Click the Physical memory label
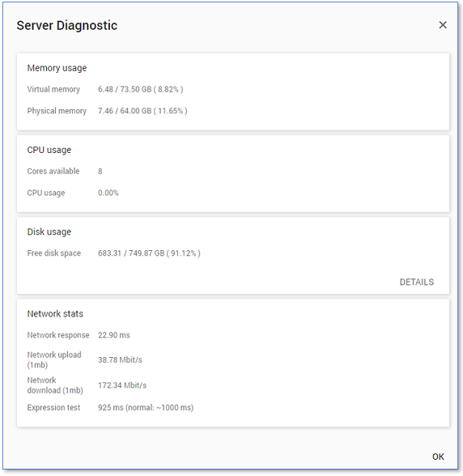 57,111
